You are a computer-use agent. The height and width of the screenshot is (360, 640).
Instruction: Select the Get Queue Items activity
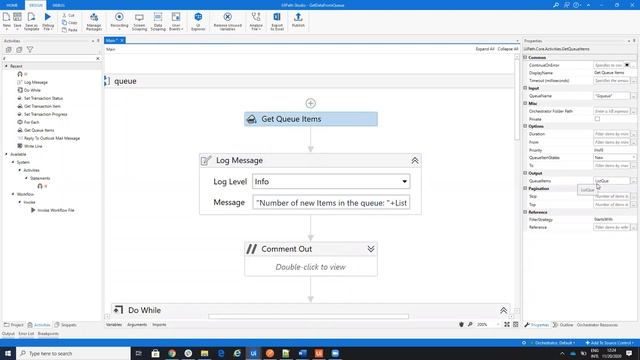pos(311,119)
